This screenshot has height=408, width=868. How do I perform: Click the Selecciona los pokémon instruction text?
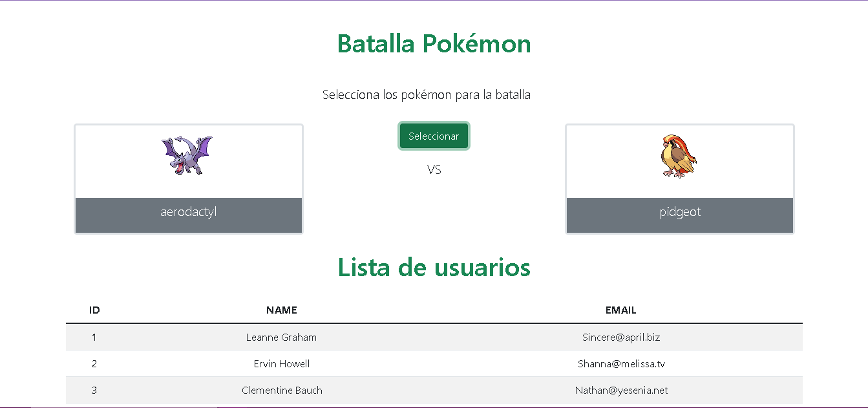click(x=427, y=94)
